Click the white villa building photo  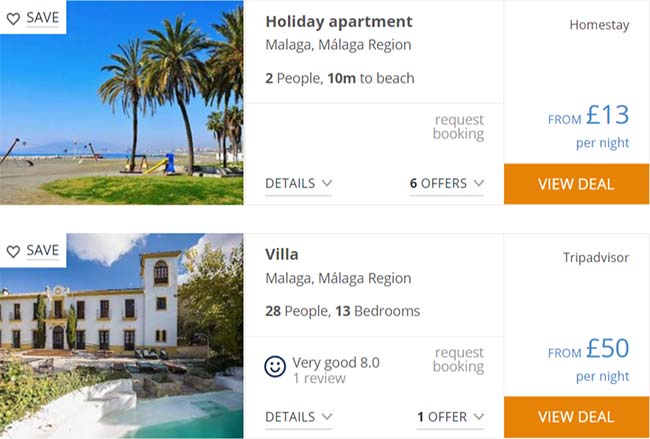click(x=121, y=336)
